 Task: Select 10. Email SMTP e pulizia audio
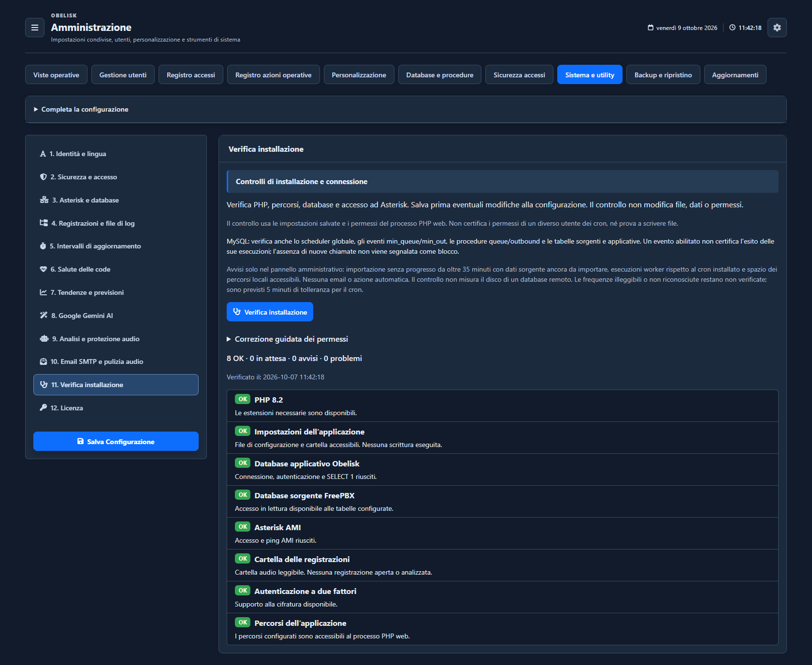pyautogui.click(x=116, y=361)
